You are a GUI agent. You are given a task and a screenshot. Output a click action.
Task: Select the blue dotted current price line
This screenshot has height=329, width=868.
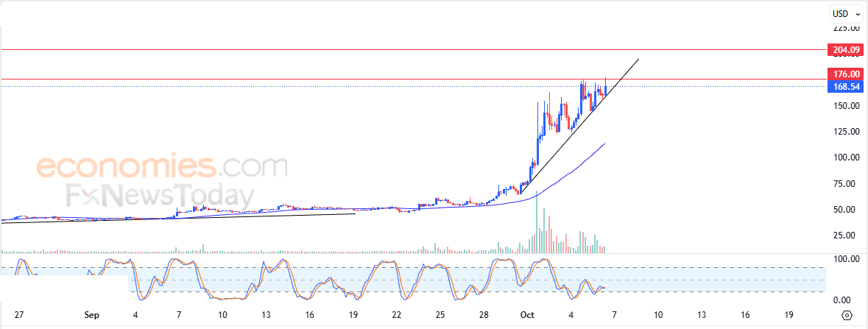(x=412, y=86)
